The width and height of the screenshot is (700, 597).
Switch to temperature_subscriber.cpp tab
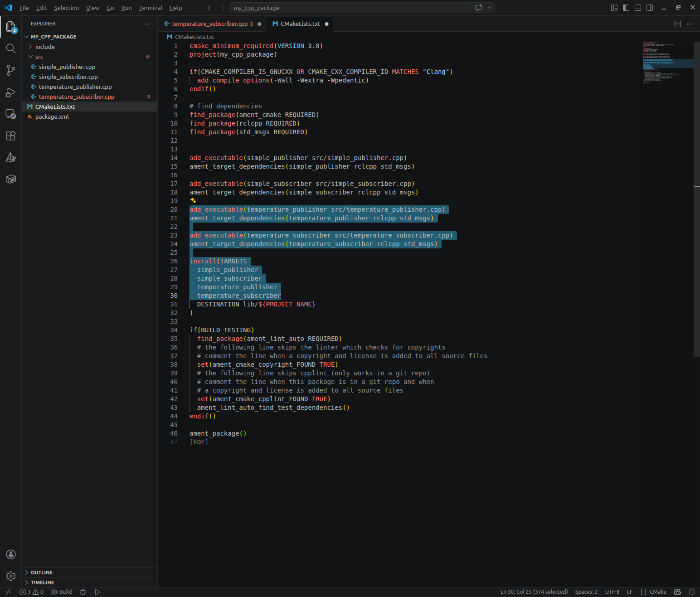tap(212, 24)
